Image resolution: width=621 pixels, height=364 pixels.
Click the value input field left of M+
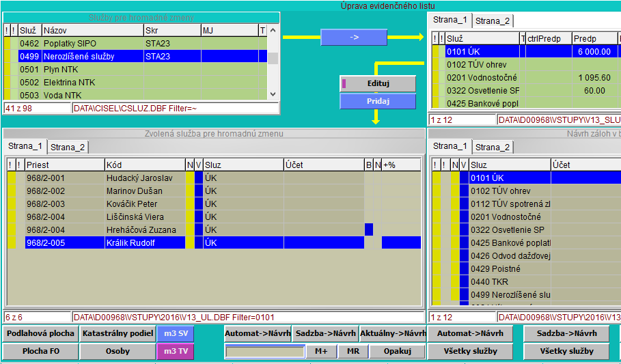coord(265,351)
